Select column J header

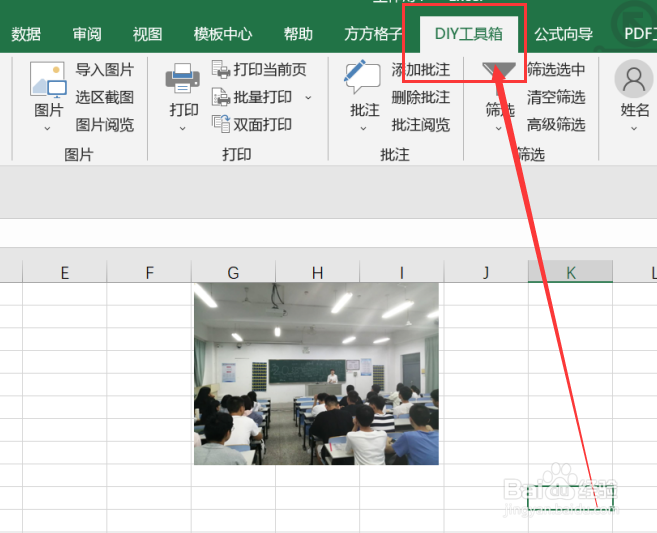[486, 272]
